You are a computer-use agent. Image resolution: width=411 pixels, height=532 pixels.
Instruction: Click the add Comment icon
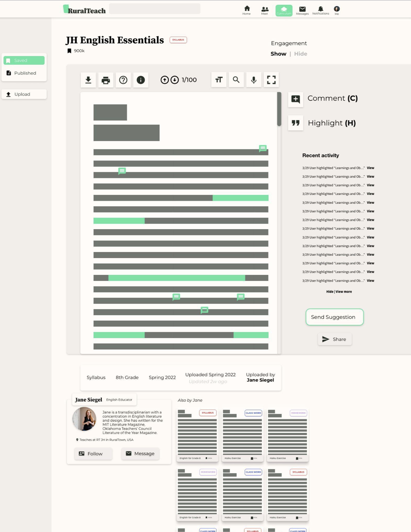(x=296, y=99)
